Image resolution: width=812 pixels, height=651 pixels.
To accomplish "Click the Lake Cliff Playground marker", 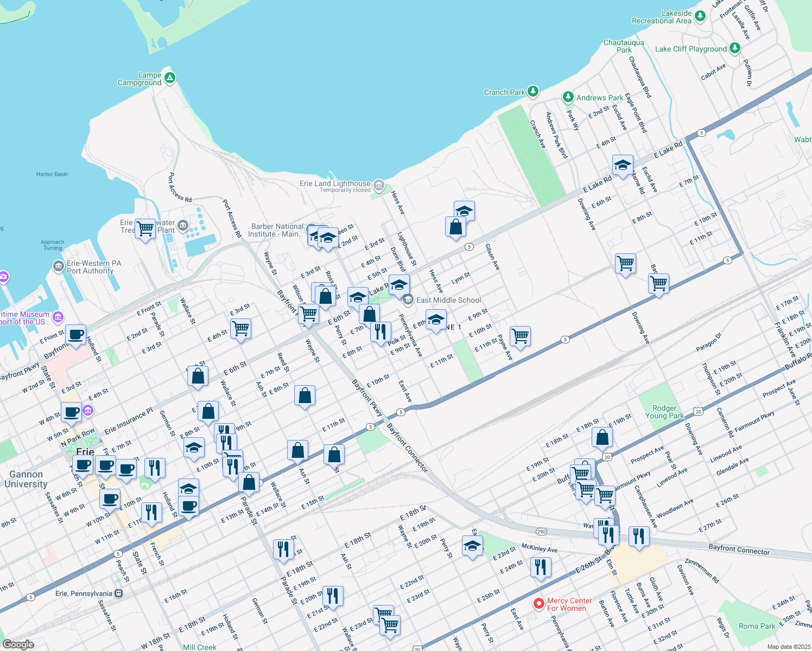I will [735, 48].
